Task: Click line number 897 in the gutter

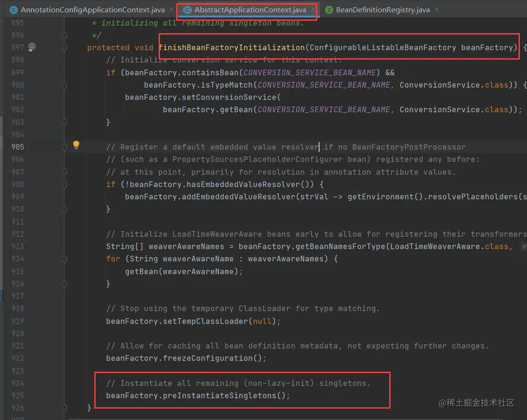Action: point(18,48)
